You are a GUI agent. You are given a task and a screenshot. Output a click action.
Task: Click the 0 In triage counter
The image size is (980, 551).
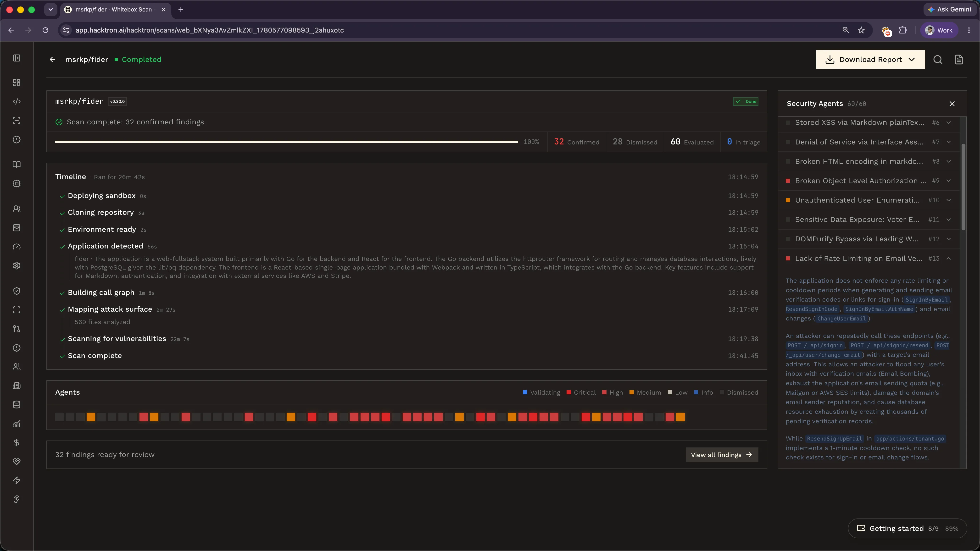[743, 142]
